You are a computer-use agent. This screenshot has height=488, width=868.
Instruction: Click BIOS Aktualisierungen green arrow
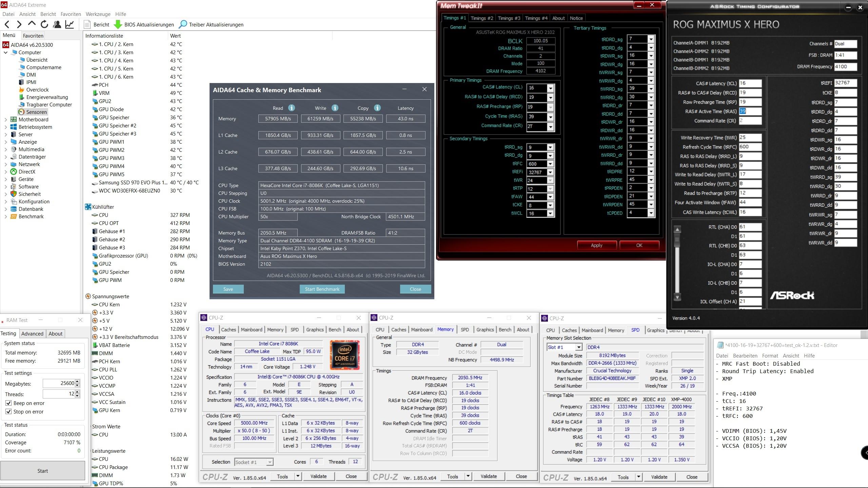(x=118, y=24)
